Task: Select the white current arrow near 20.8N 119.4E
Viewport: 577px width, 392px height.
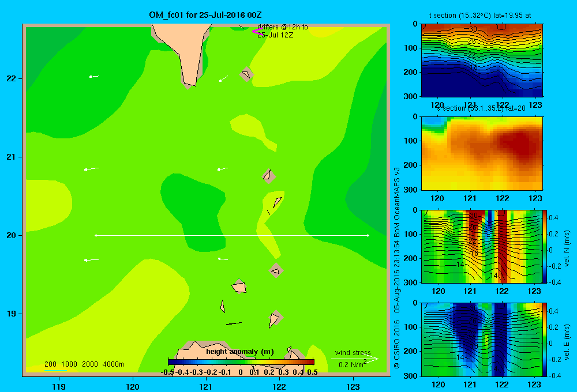Action: pos(91,169)
